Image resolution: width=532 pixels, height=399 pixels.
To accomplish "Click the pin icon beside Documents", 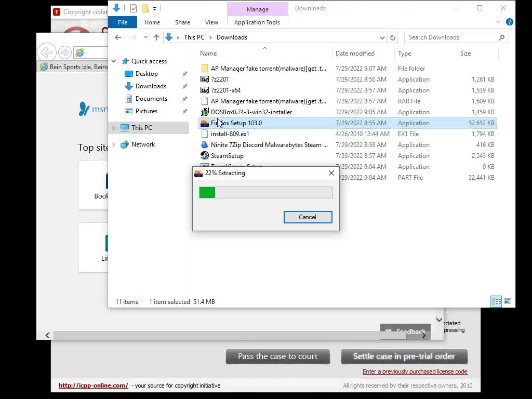I will coord(184,99).
